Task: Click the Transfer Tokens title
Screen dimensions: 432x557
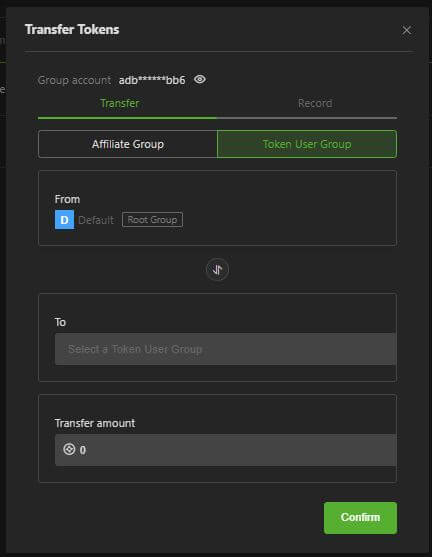Action: coord(72,29)
